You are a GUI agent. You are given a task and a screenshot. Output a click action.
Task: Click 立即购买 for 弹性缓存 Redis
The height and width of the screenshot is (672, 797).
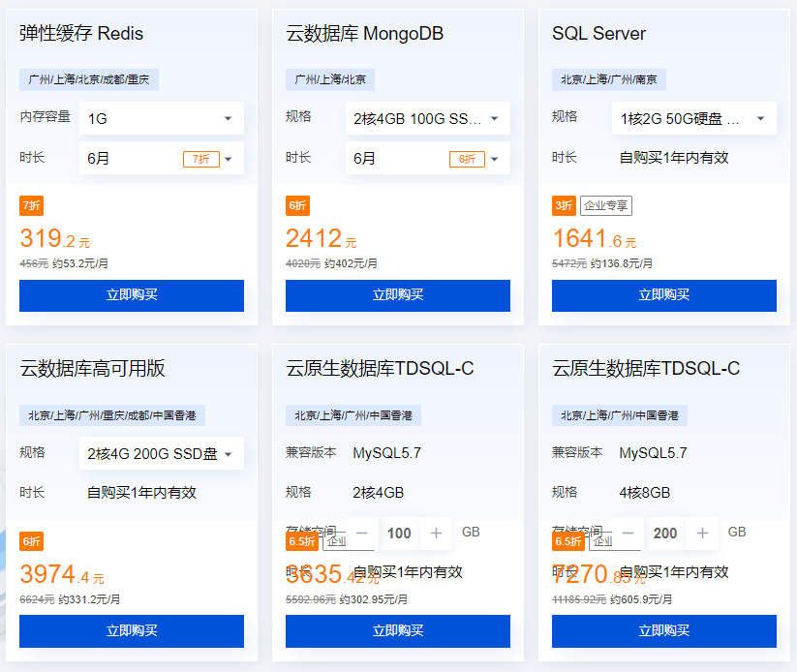coord(132,295)
